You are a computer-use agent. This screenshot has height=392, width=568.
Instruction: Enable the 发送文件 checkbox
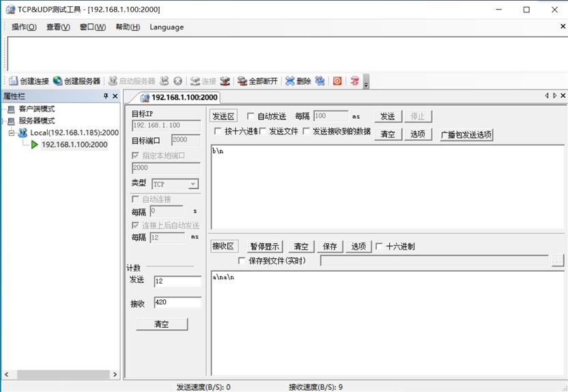tap(263, 131)
